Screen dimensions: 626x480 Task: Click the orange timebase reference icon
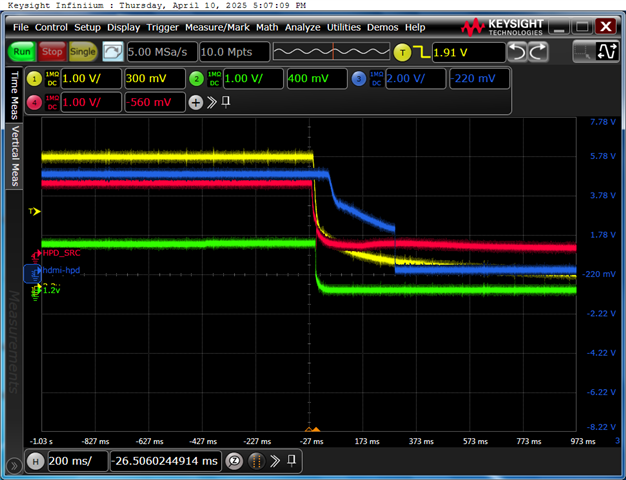257,462
